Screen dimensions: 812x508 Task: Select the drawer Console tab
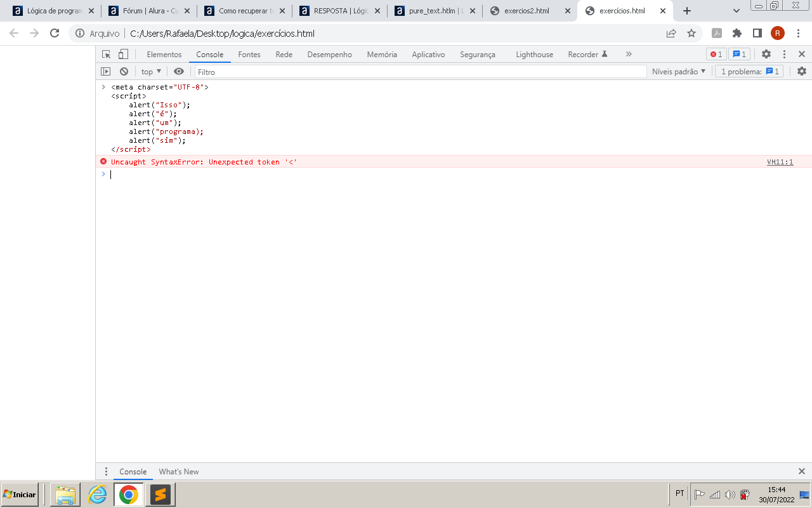(x=133, y=472)
